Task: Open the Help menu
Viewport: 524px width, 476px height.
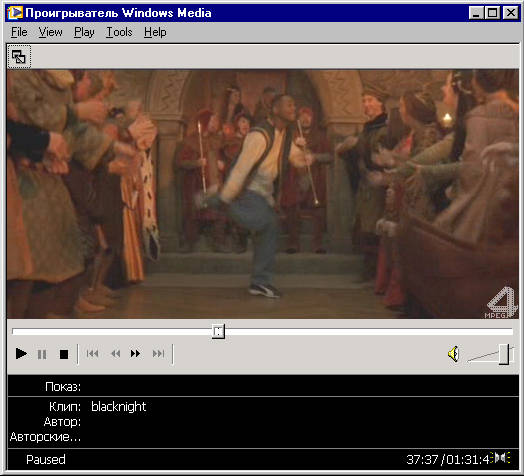Action: [155, 32]
